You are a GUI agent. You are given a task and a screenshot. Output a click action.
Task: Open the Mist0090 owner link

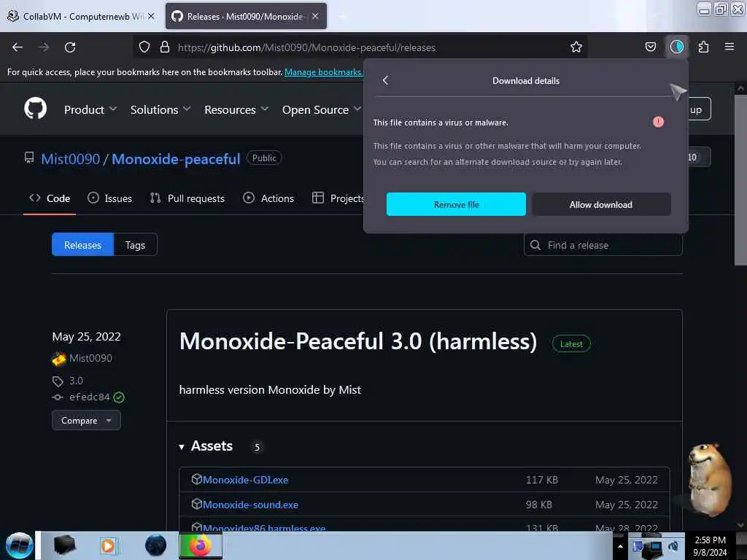pos(71,158)
